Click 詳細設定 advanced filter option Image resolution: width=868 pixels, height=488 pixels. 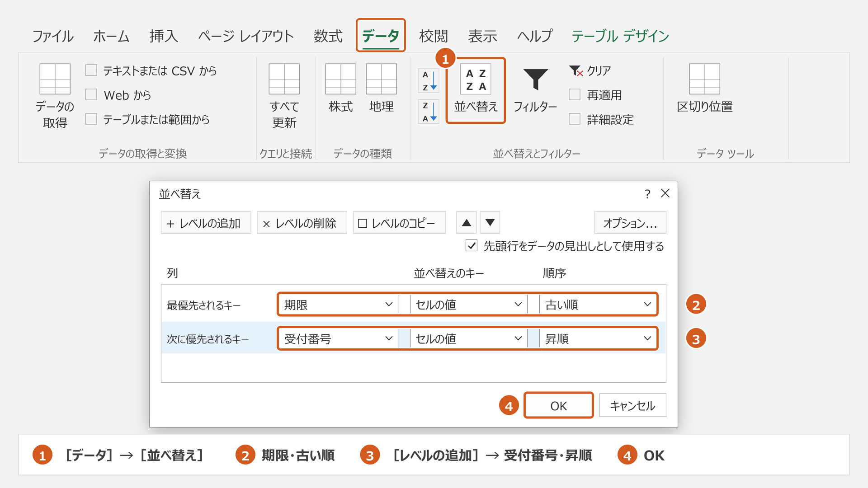601,119
